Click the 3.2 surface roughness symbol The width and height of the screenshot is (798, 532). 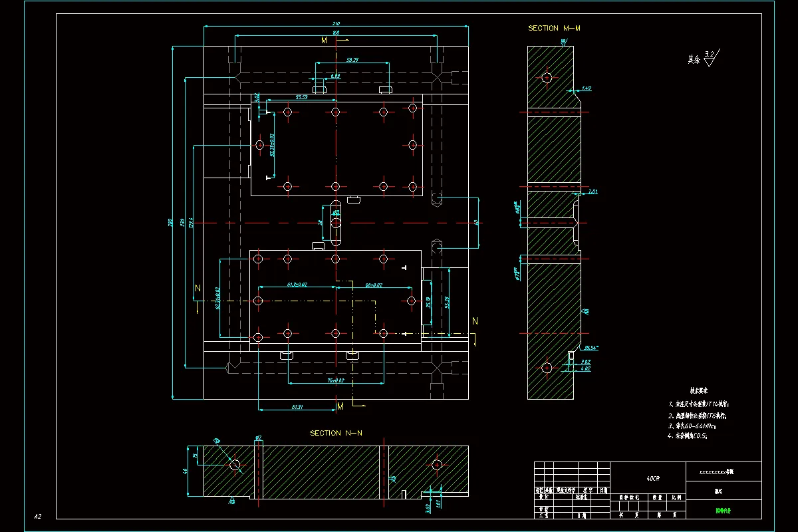pyautogui.click(x=710, y=58)
